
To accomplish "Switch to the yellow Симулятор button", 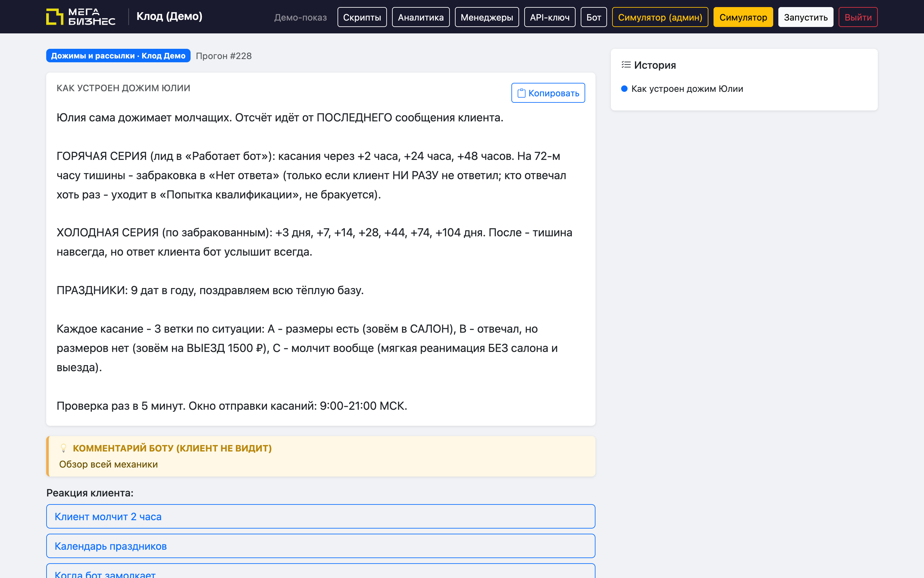I will pyautogui.click(x=743, y=17).
